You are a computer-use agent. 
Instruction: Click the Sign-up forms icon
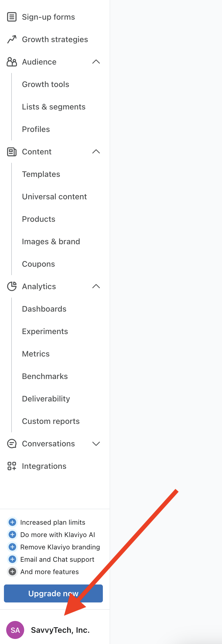click(12, 17)
